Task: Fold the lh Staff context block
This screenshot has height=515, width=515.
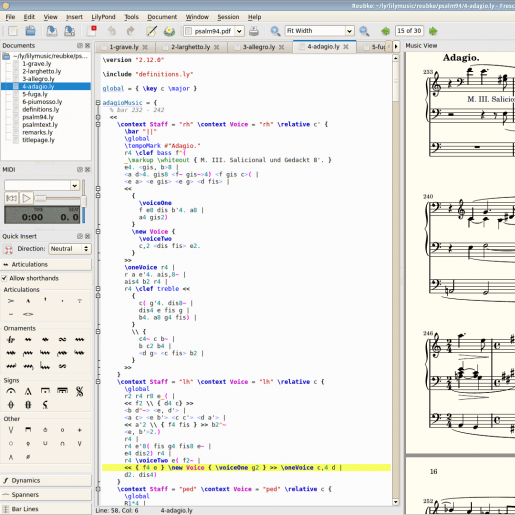Action: pos(98,382)
